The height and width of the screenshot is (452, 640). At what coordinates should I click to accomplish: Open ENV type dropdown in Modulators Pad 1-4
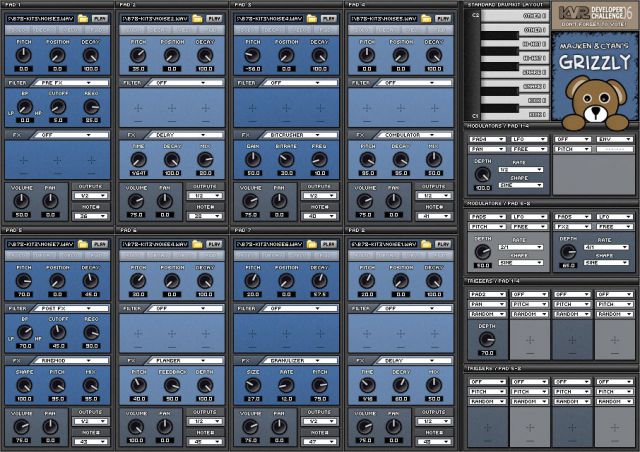[615, 139]
